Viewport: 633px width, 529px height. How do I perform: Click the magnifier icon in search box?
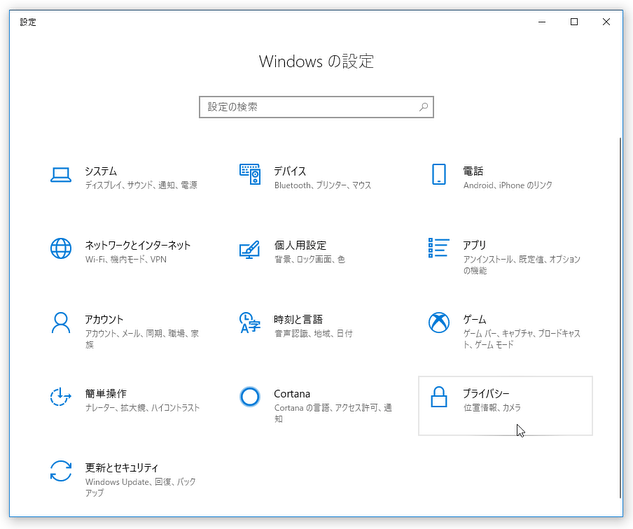coord(423,107)
